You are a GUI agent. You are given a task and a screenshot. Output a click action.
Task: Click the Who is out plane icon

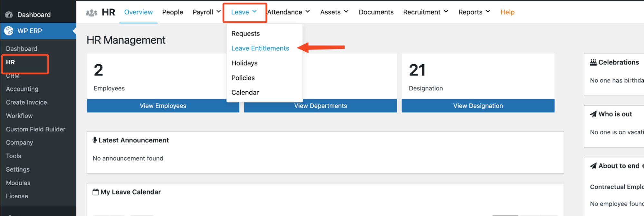tap(593, 114)
